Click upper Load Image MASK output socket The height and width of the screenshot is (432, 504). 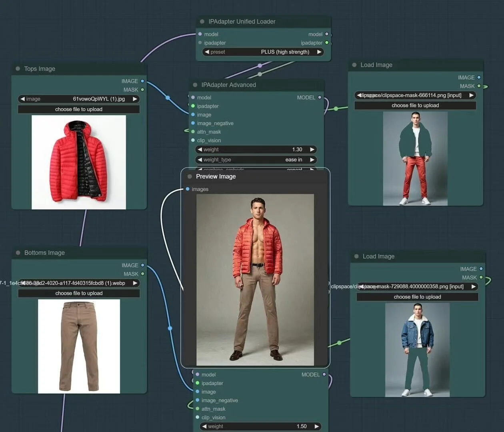[479, 86]
